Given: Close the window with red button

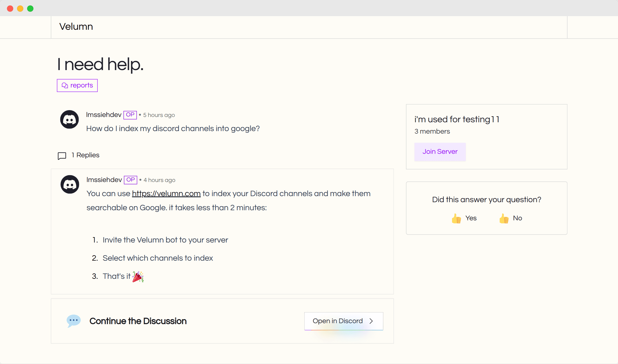Looking at the screenshot, I should [x=10, y=9].
